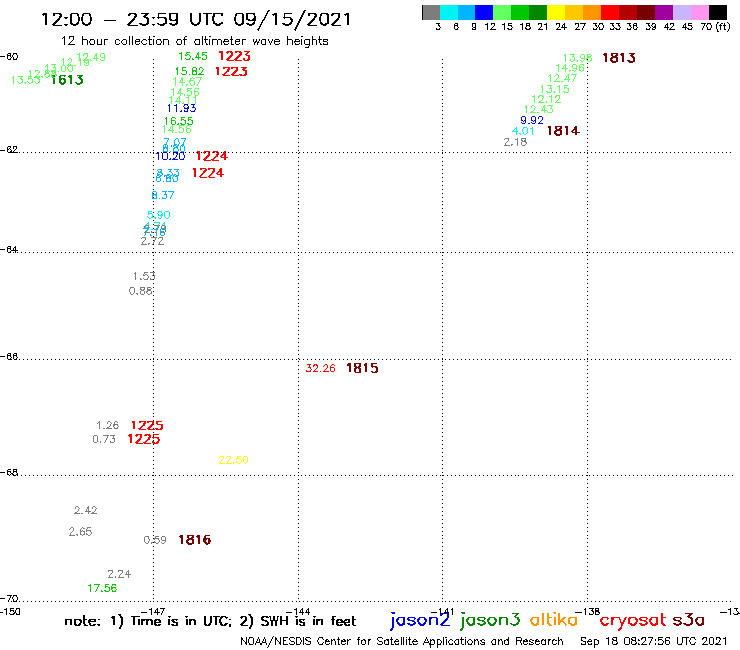Click the dark green 1613 time label
Viewport: 740px width, 650px height.
(67, 80)
